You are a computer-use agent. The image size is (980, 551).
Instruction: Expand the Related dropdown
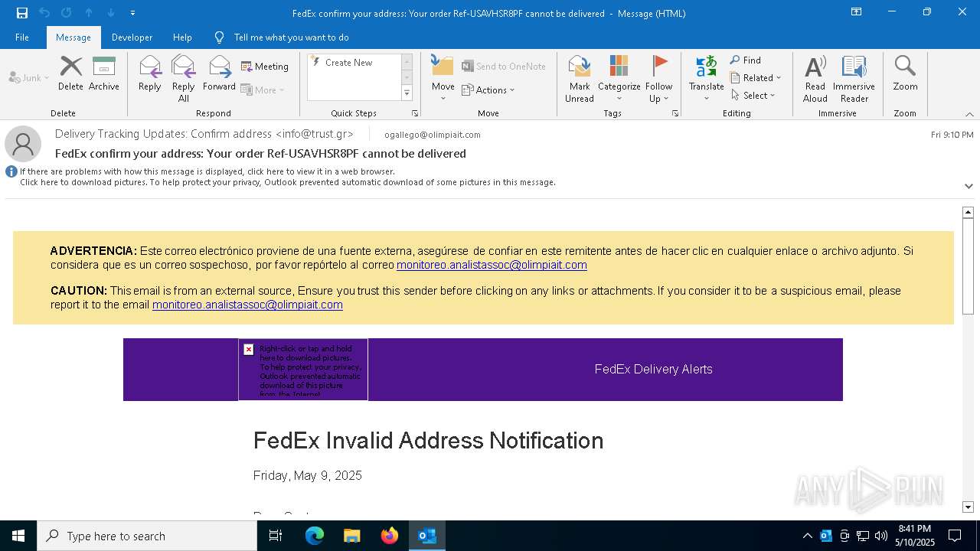(x=756, y=77)
